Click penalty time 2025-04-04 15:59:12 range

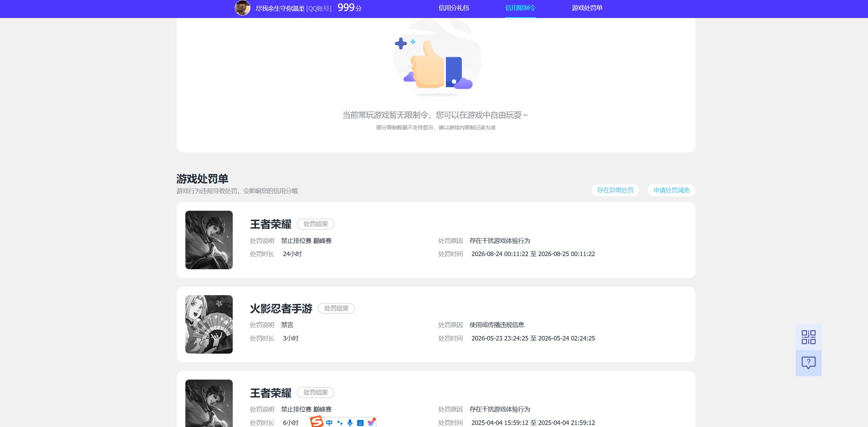[x=533, y=423]
